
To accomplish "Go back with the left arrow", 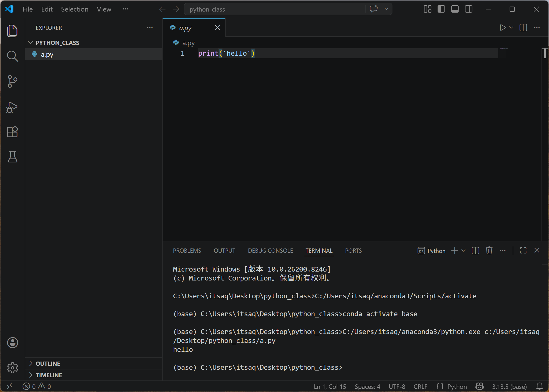I will pos(162,9).
